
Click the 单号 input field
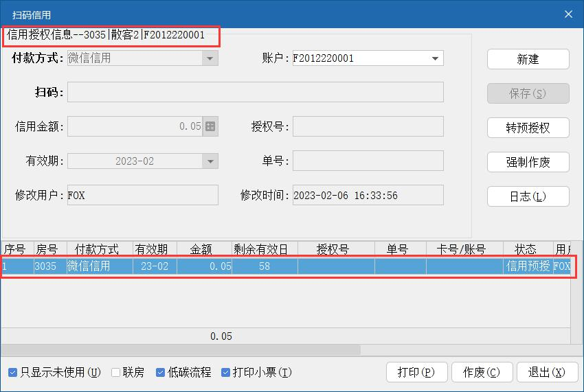(368, 161)
